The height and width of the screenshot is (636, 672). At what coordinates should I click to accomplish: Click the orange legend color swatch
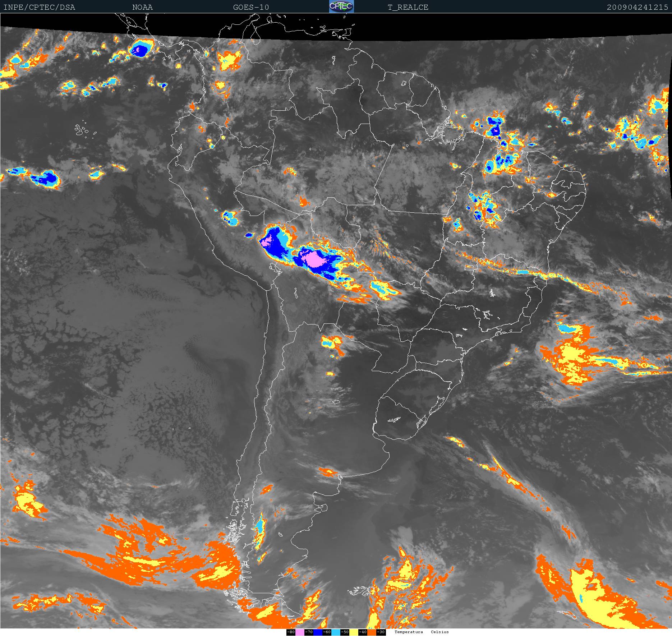pyautogui.click(x=372, y=632)
